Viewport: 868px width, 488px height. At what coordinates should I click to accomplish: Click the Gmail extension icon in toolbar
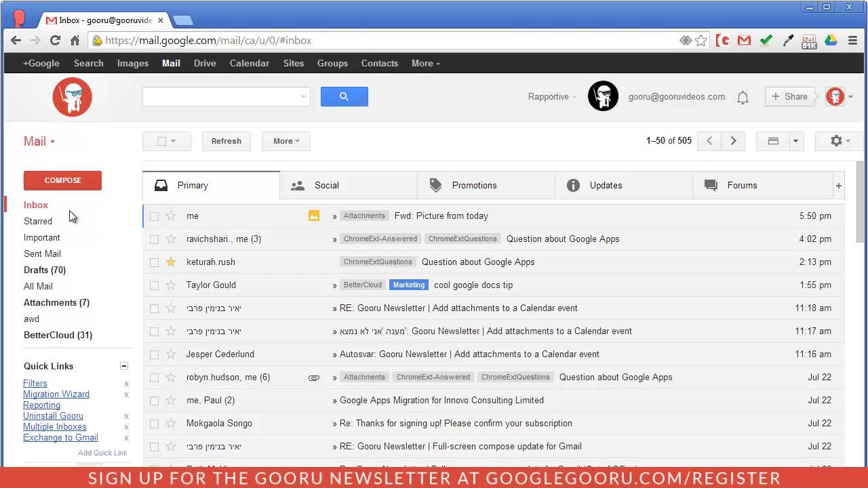pyautogui.click(x=745, y=41)
